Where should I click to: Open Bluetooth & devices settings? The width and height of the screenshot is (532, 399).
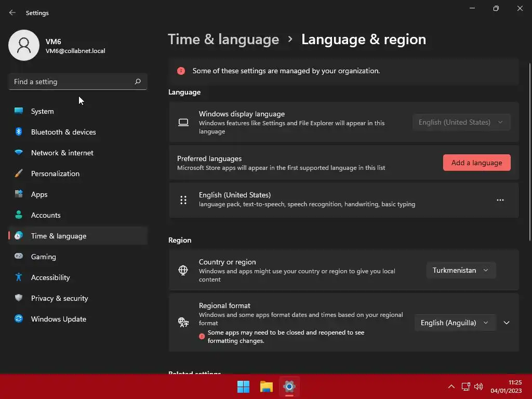click(78, 132)
